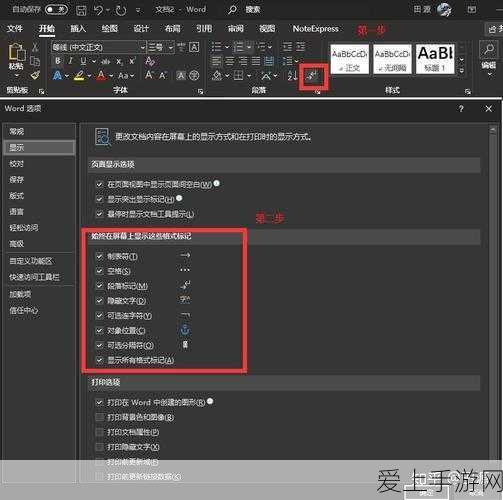The image size is (503, 500).
Task: Click the Share button at ribbon right
Action: pos(494,29)
